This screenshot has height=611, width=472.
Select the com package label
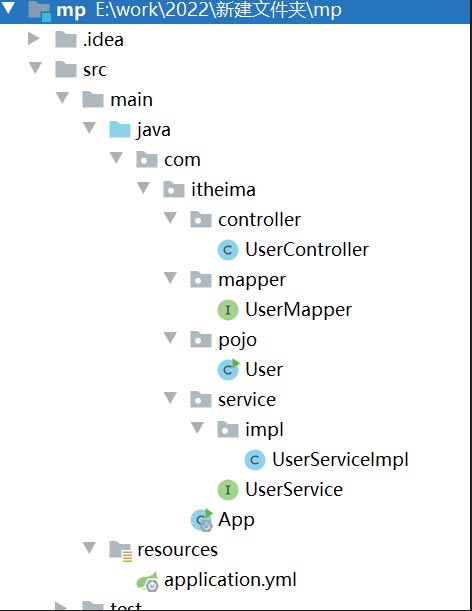click(x=182, y=160)
